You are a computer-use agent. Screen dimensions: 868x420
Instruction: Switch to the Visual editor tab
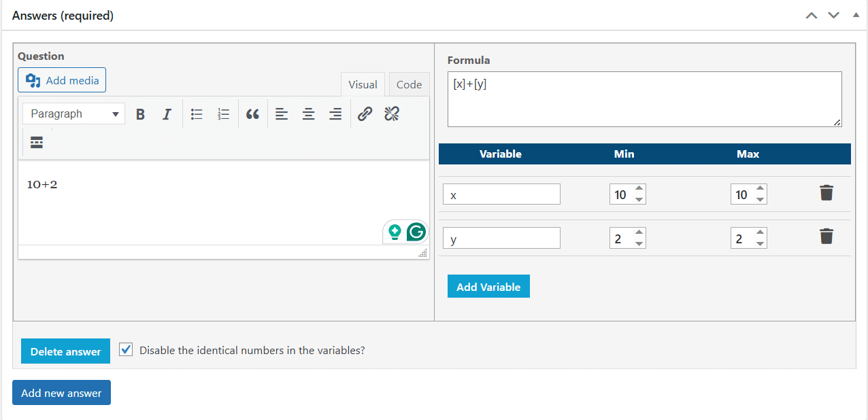tap(363, 84)
